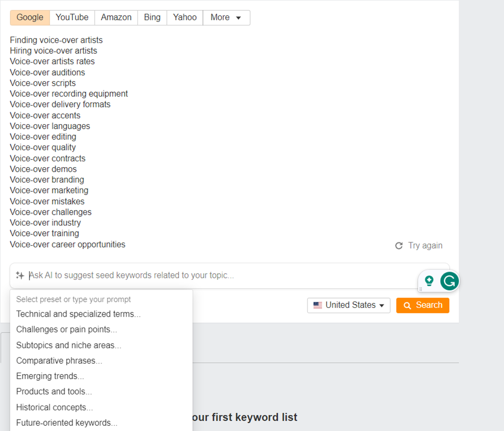
Task: Click the AI sparkle icon in the prompt box
Action: (x=20, y=275)
